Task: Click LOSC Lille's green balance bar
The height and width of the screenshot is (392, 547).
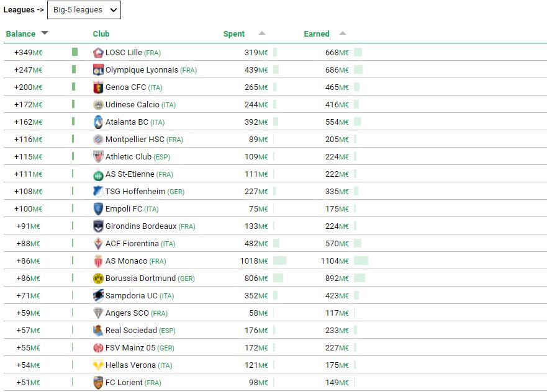Action: pyautogui.click(x=75, y=53)
